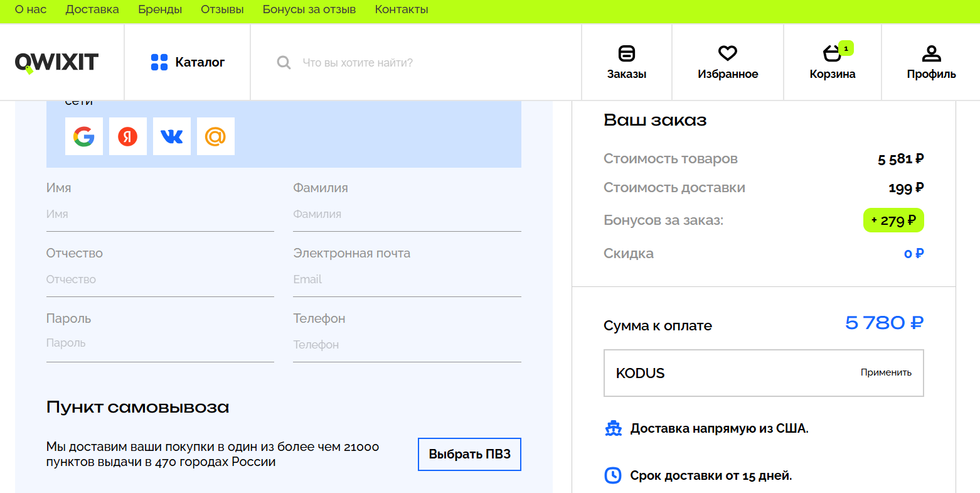Open Профиль via the profile icon
The height and width of the screenshot is (493, 980).
pos(931,53)
